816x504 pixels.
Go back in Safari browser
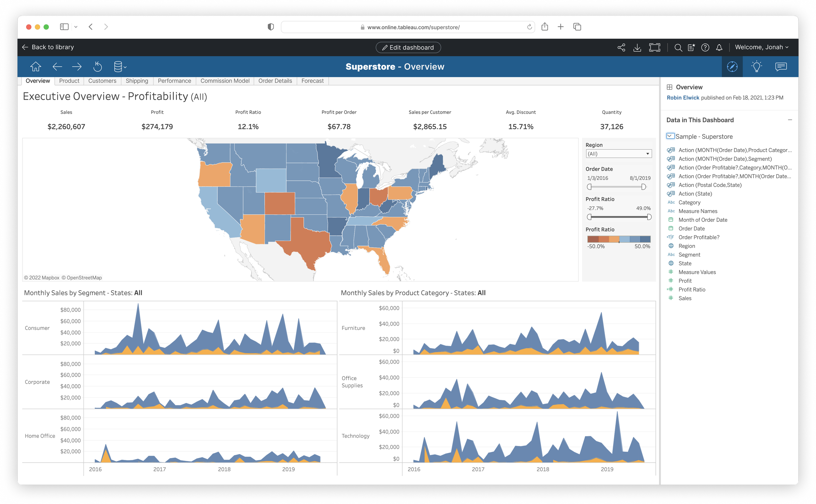[x=91, y=27]
